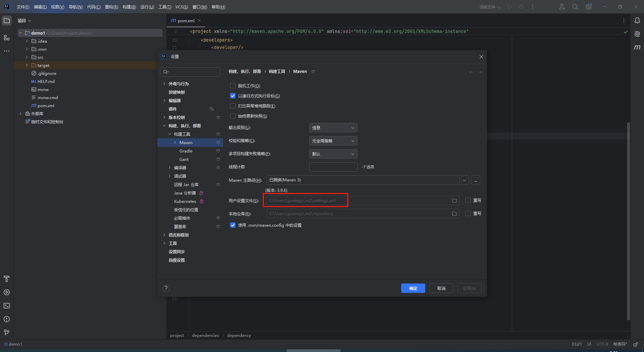Viewport: 644px width, 352px height.
Task: Click the 项目 view selector header
Action: (24, 20)
